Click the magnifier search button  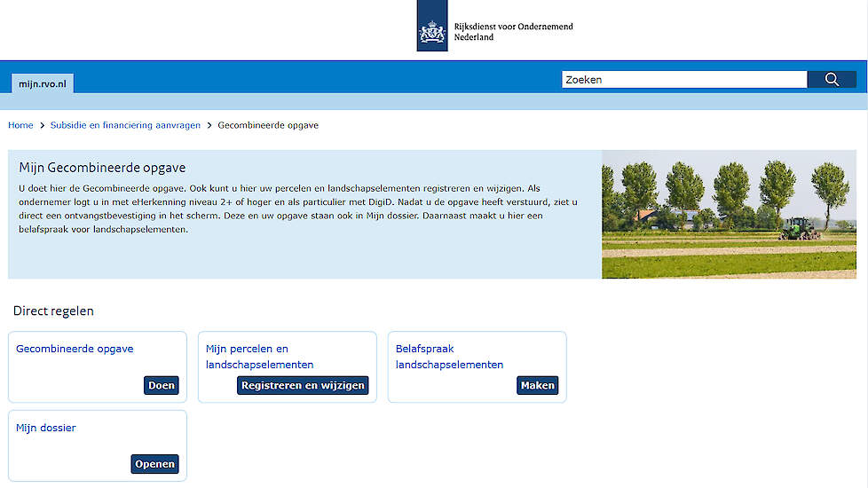[832, 80]
